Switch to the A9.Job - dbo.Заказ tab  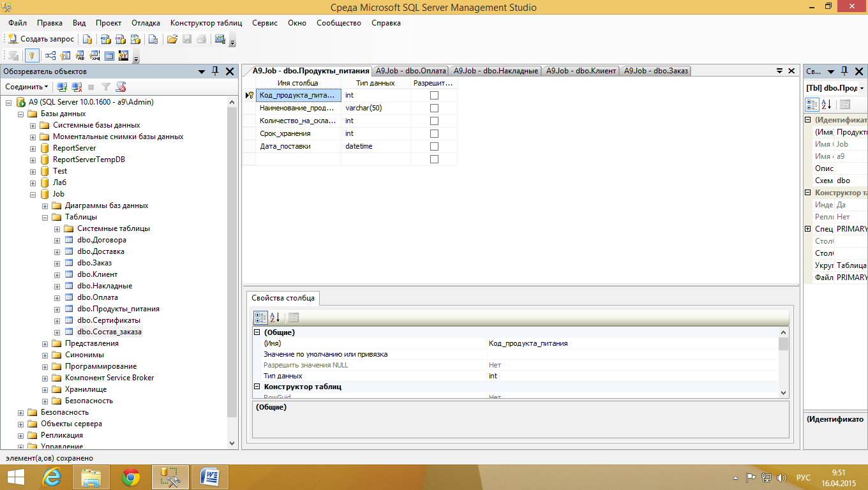click(656, 71)
